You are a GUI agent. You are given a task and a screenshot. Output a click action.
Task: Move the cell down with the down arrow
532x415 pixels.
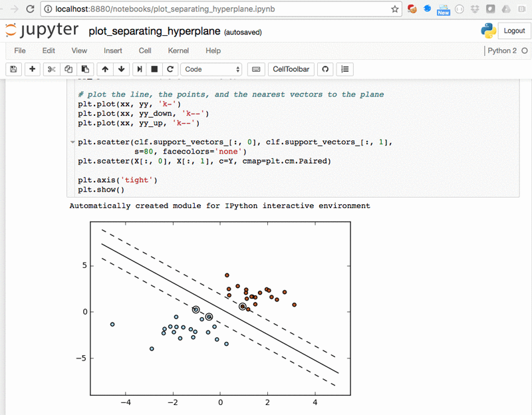coord(121,69)
